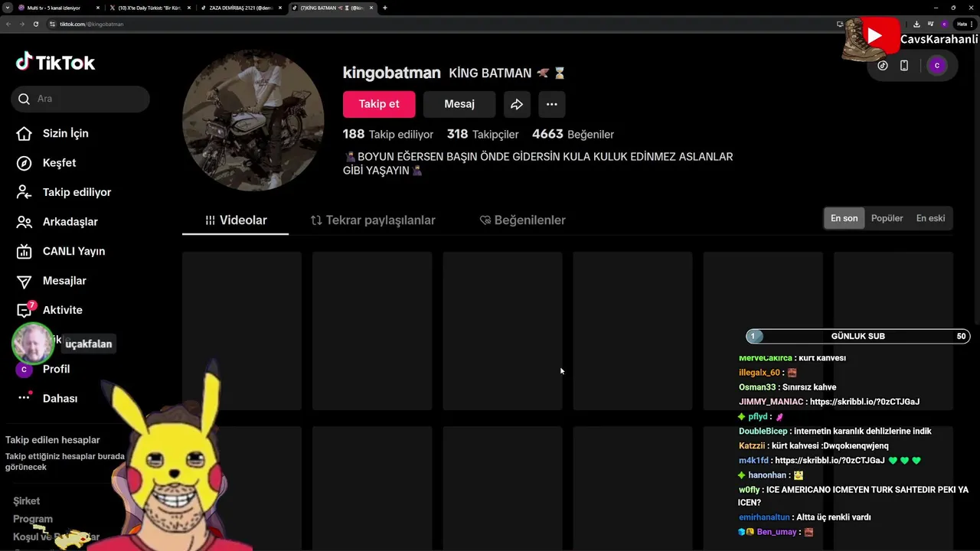Close the ZAZA DEMİRBAŞ browser tab
The image size is (980, 551).
pos(280,8)
